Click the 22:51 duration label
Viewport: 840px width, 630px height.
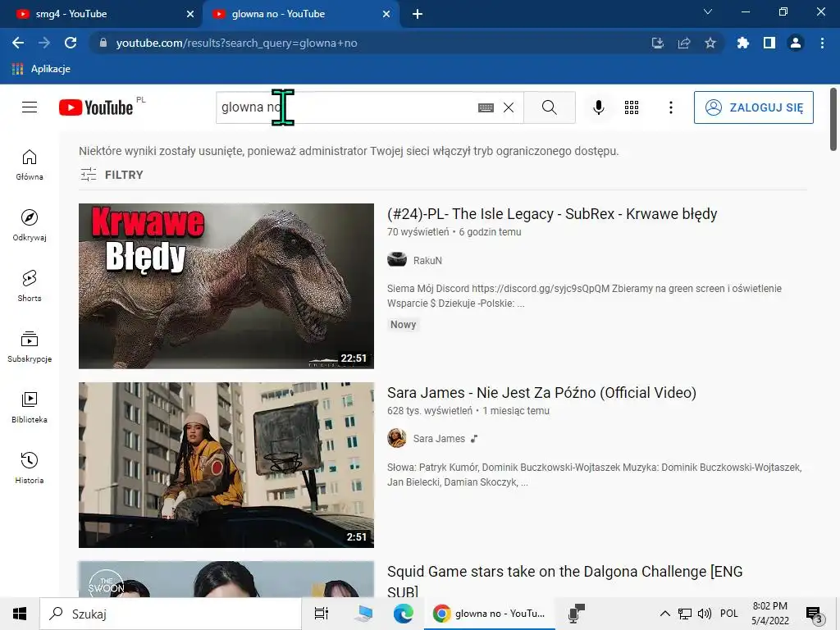point(354,358)
